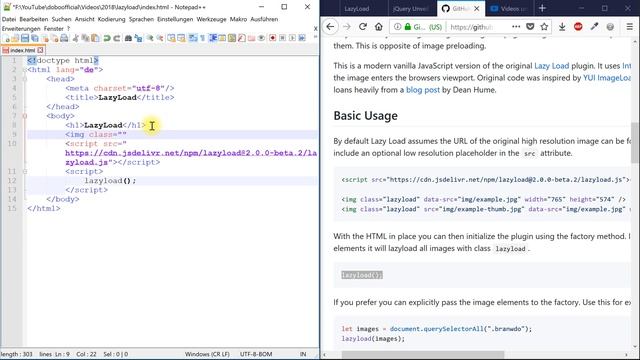Toggle the indent guide toolbar icon

tap(213, 38)
